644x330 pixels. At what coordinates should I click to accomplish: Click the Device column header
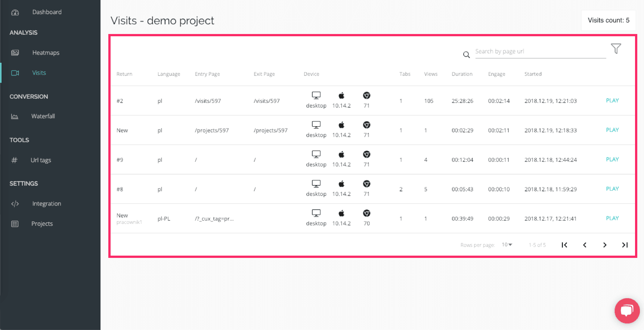click(x=312, y=74)
